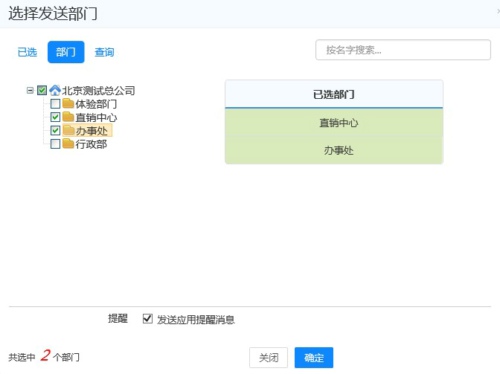Confirm with the 确定 button
The width and height of the screenshot is (500, 374).
314,358
